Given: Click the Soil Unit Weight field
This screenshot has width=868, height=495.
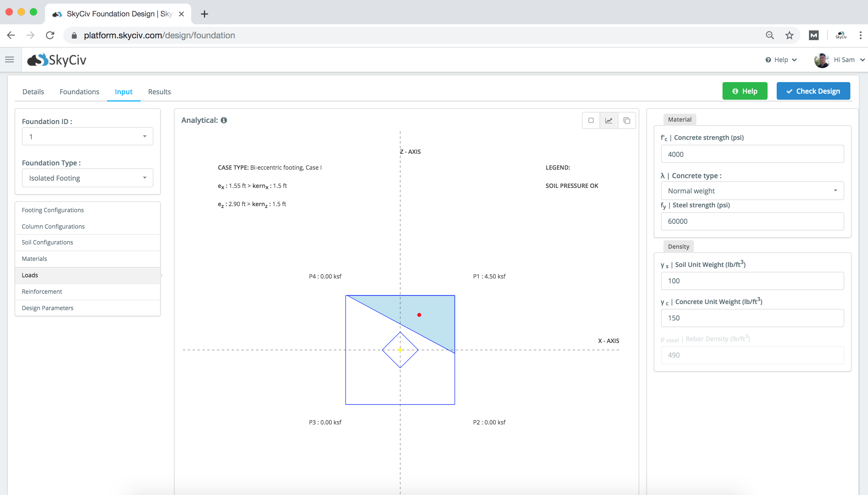Looking at the screenshot, I should coord(752,281).
